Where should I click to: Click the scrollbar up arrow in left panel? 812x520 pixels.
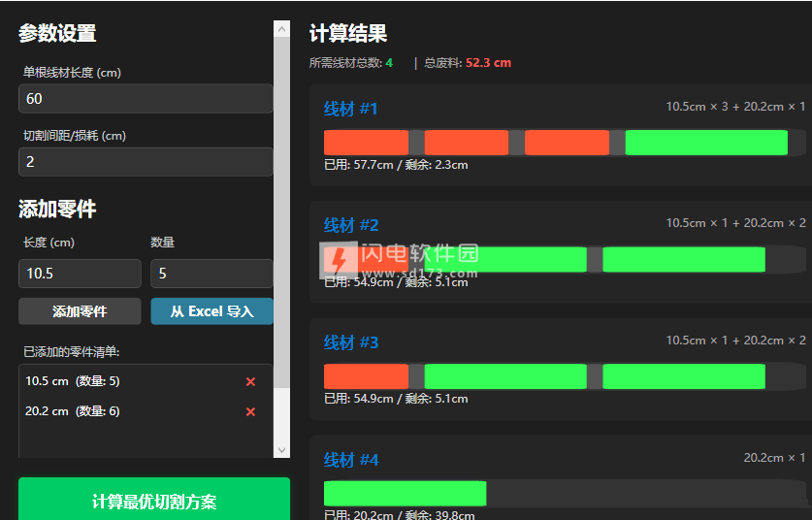click(281, 29)
